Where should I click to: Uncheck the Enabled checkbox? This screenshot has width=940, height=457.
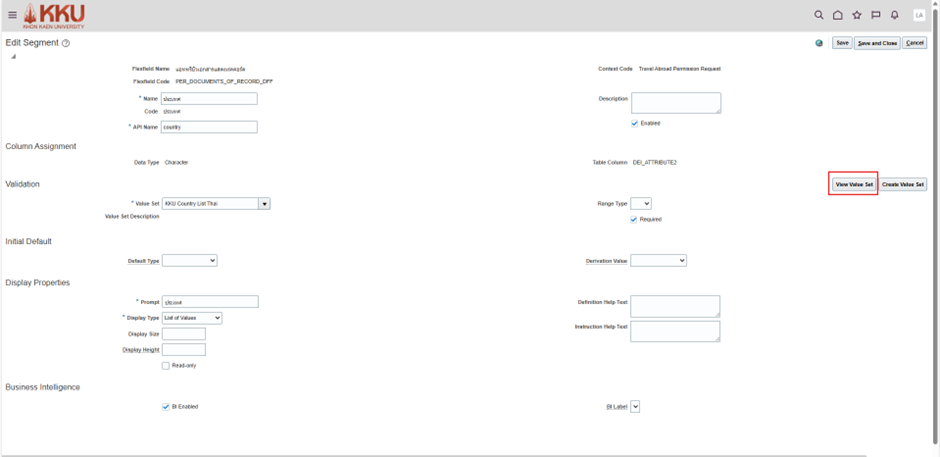(x=635, y=123)
